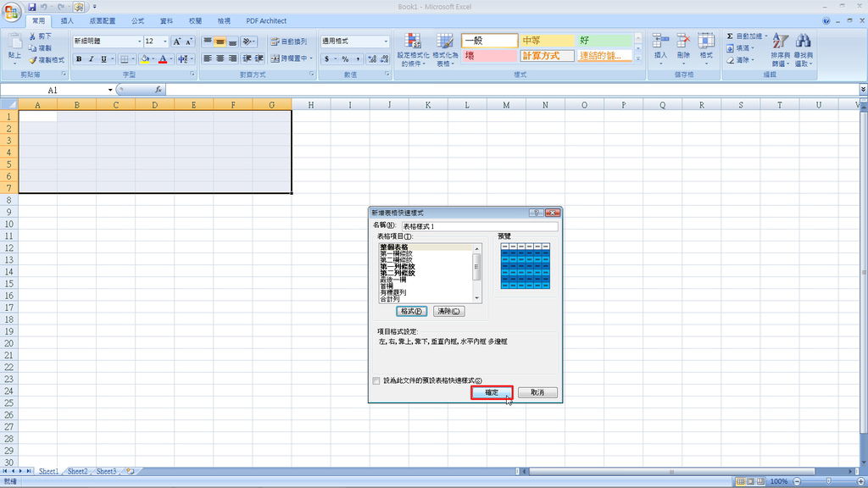Click the percent style icon
This screenshot has width=868, height=488.
(x=345, y=58)
